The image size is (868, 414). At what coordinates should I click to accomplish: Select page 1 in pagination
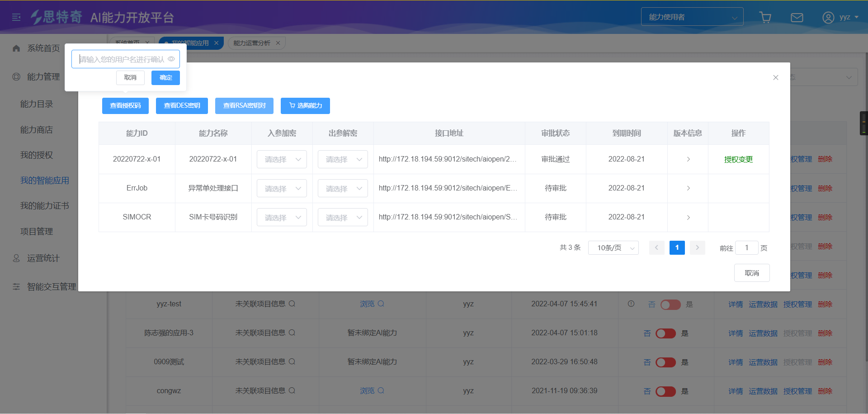(677, 247)
